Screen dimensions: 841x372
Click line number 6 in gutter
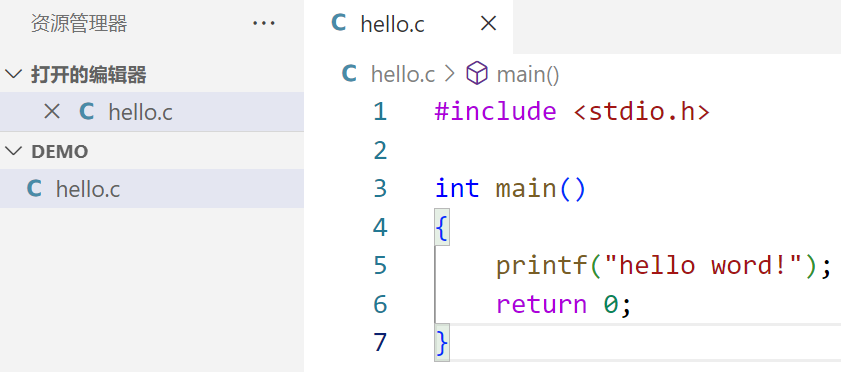pyautogui.click(x=380, y=304)
